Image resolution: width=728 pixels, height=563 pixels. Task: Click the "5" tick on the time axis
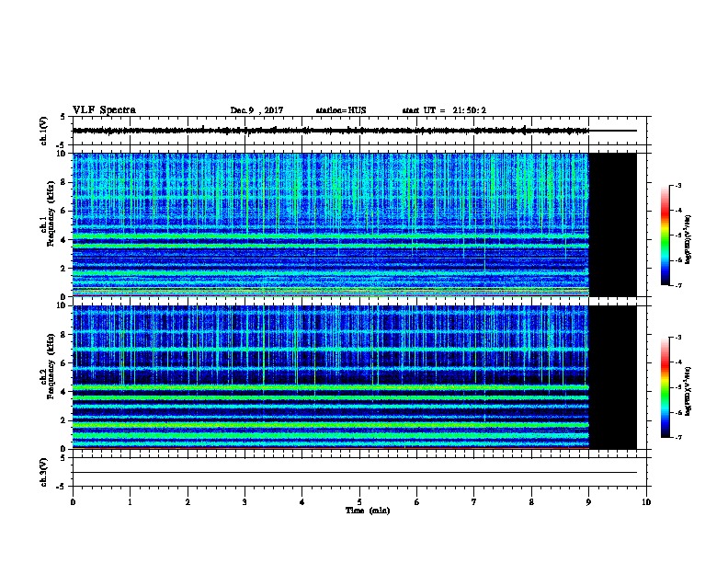coord(359,502)
